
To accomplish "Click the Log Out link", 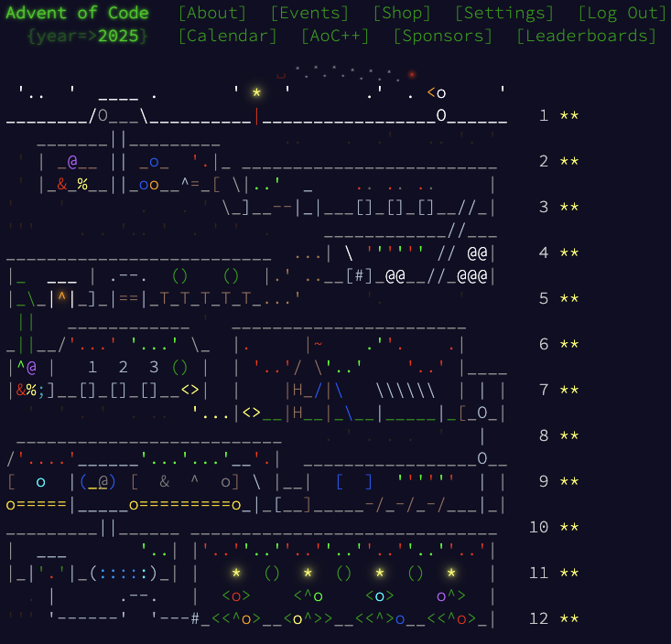I will [622, 13].
